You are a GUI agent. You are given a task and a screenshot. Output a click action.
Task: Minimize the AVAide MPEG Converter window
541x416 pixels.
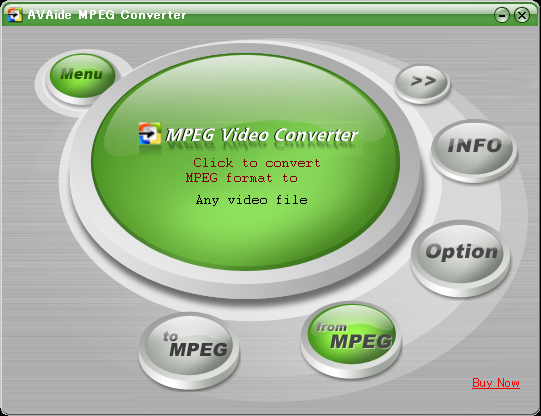[x=501, y=15]
